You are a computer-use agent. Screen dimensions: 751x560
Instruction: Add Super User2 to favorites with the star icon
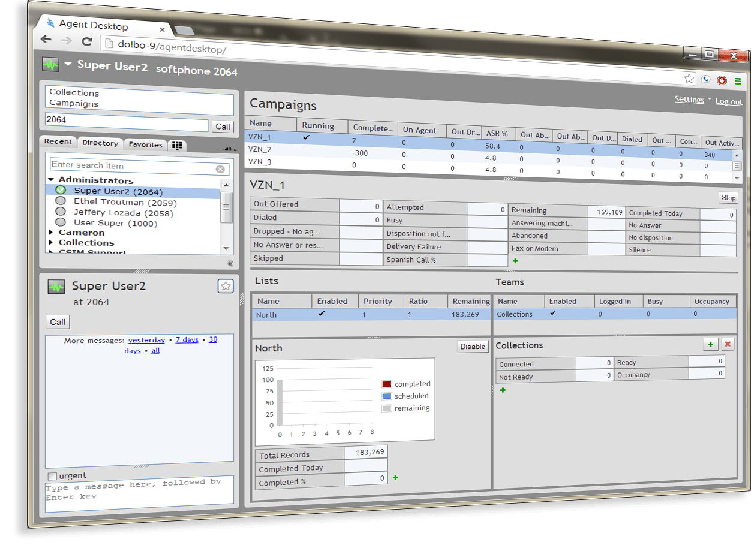pos(226,286)
